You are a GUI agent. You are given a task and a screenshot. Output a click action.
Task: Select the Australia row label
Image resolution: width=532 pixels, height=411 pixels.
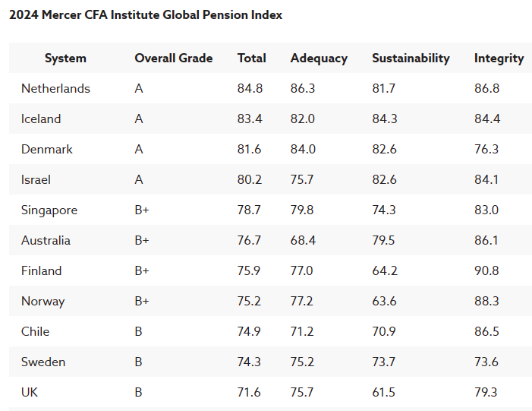pyautogui.click(x=46, y=241)
